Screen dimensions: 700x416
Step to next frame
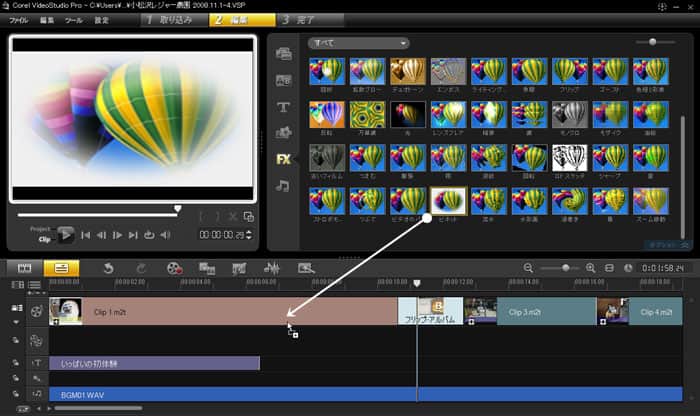coord(117,235)
